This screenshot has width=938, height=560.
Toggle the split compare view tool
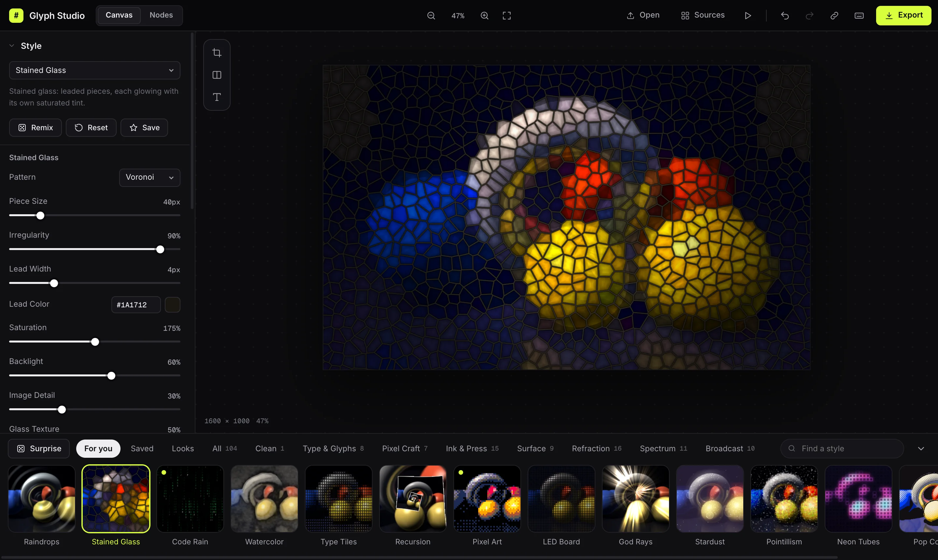217,75
